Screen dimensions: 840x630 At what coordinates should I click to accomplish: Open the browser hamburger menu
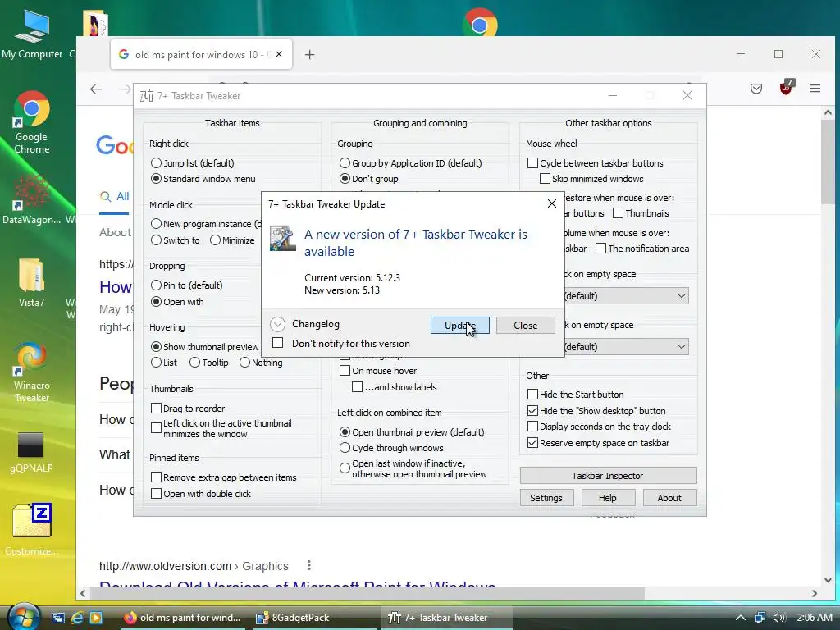[815, 89]
